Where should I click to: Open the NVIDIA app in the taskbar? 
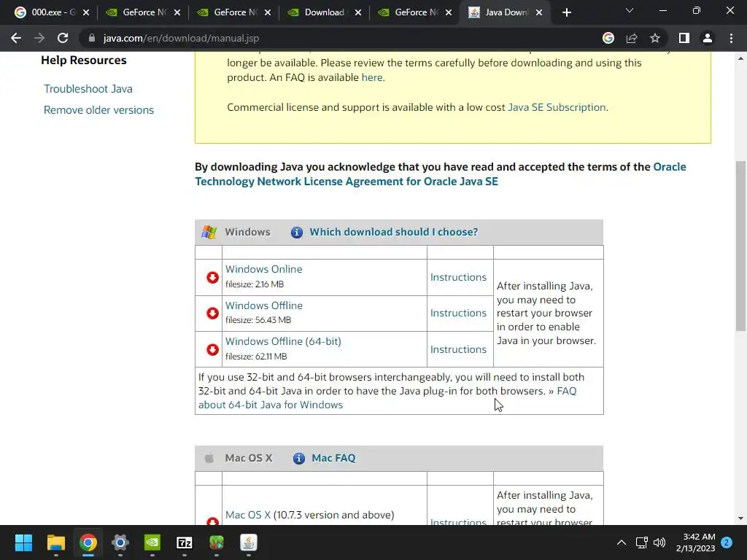(152, 542)
